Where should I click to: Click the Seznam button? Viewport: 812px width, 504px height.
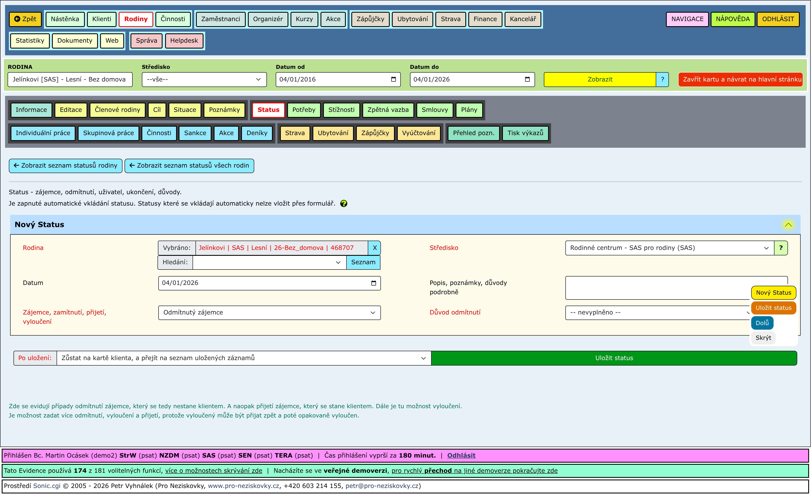pyautogui.click(x=363, y=262)
